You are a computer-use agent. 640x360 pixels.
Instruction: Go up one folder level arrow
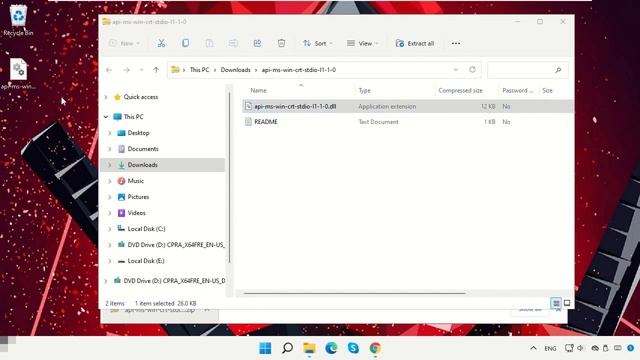pos(156,70)
